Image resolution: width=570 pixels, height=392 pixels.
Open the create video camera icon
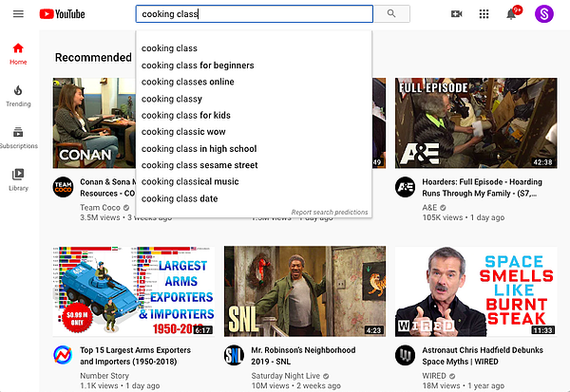[456, 14]
